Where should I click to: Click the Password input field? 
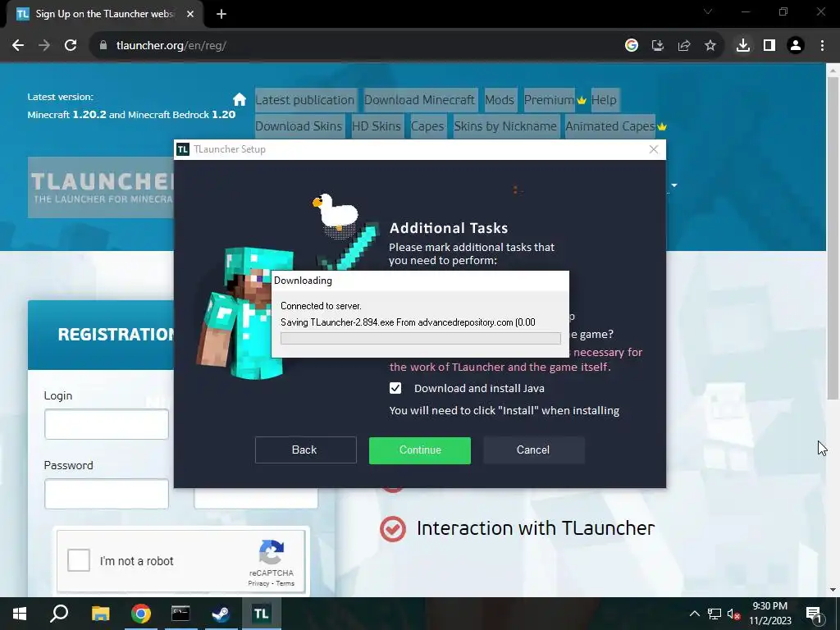(107, 493)
